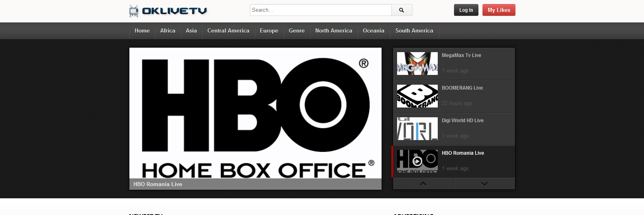Click the OKLiveTV logo
Screen dimensions: 644x215
(168, 11)
